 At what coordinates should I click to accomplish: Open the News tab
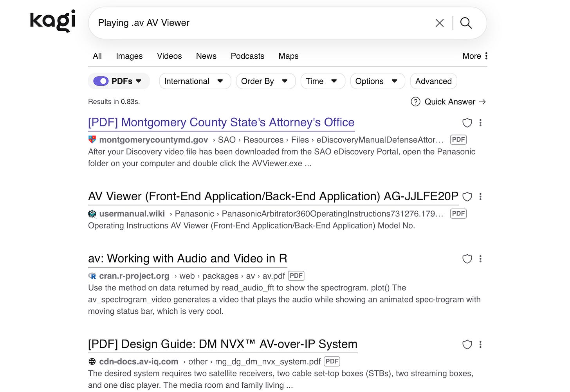[206, 56]
